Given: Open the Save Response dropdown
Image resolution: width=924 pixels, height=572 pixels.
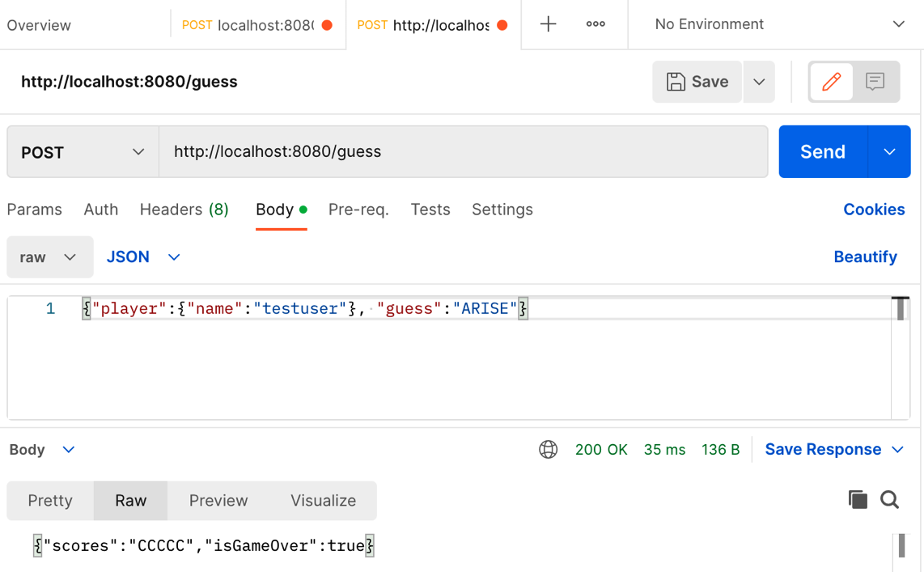Looking at the screenshot, I should (834, 450).
